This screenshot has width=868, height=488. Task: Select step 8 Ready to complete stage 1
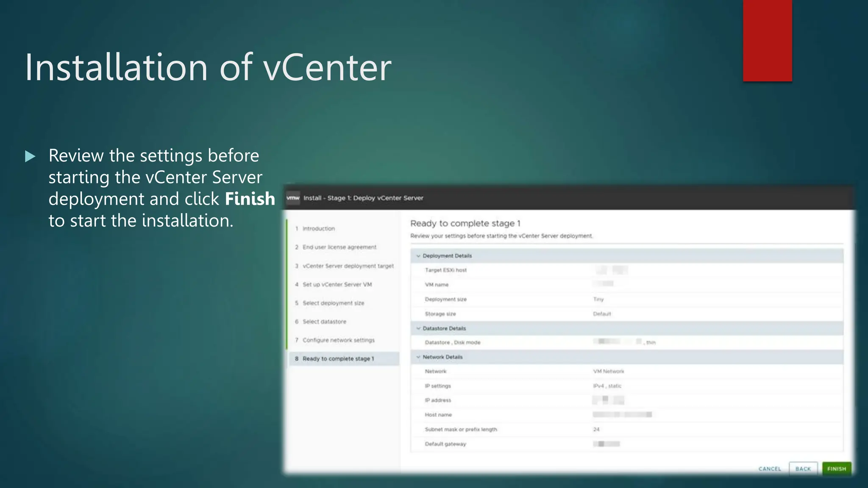(344, 359)
